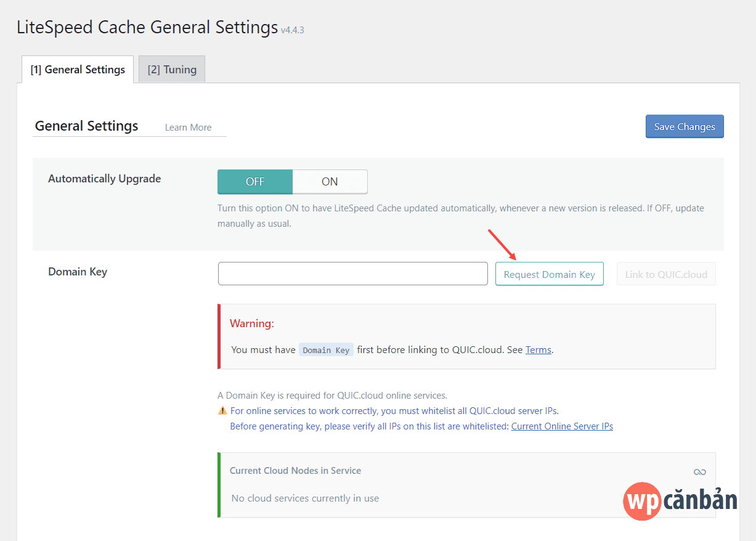Request a Domain Key
This screenshot has width=756, height=541.
[550, 274]
